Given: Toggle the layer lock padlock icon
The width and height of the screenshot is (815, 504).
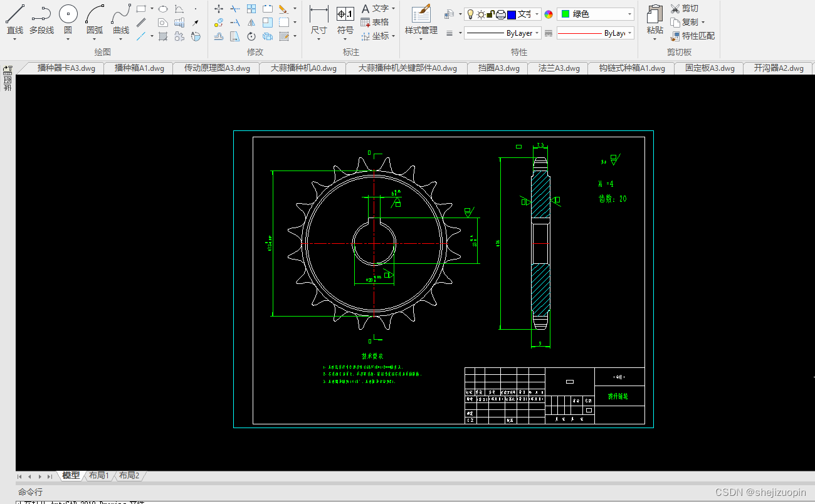Looking at the screenshot, I should pos(491,14).
